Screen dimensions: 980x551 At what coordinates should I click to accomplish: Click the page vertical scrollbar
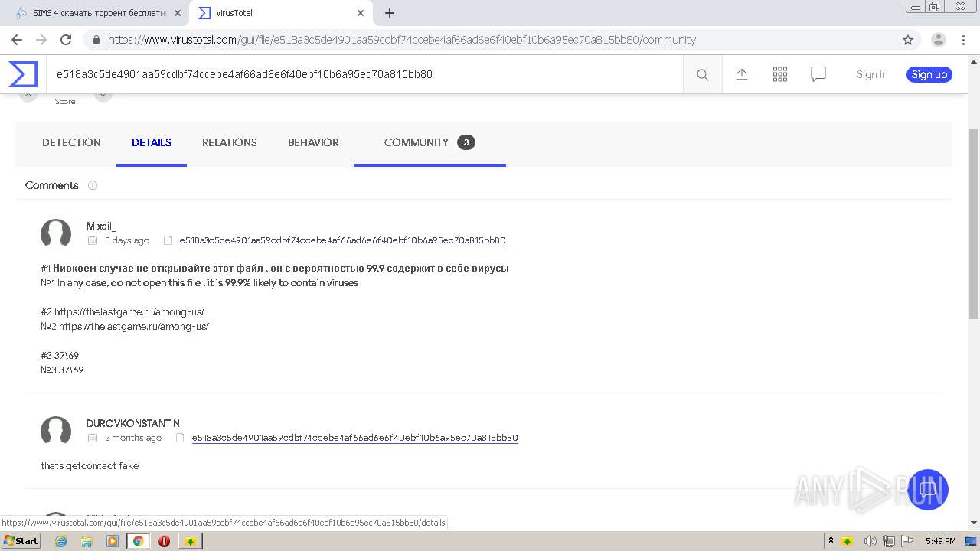[x=974, y=223]
